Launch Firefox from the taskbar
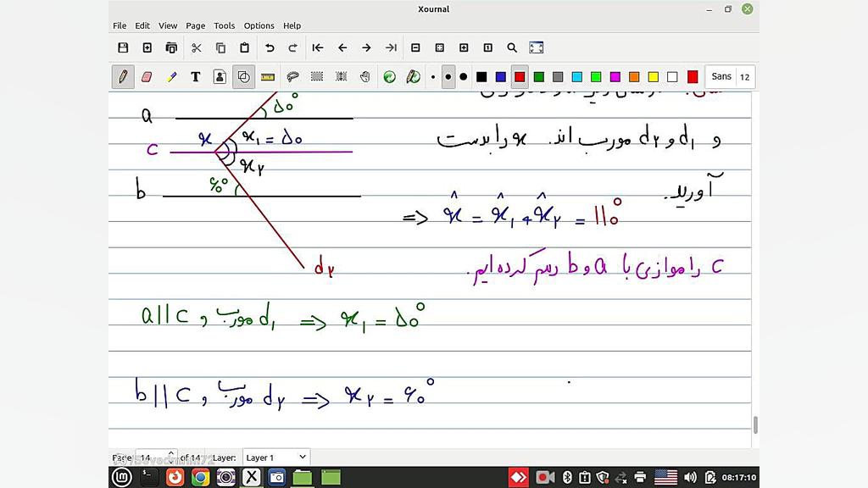The width and height of the screenshot is (868, 488). (175, 477)
